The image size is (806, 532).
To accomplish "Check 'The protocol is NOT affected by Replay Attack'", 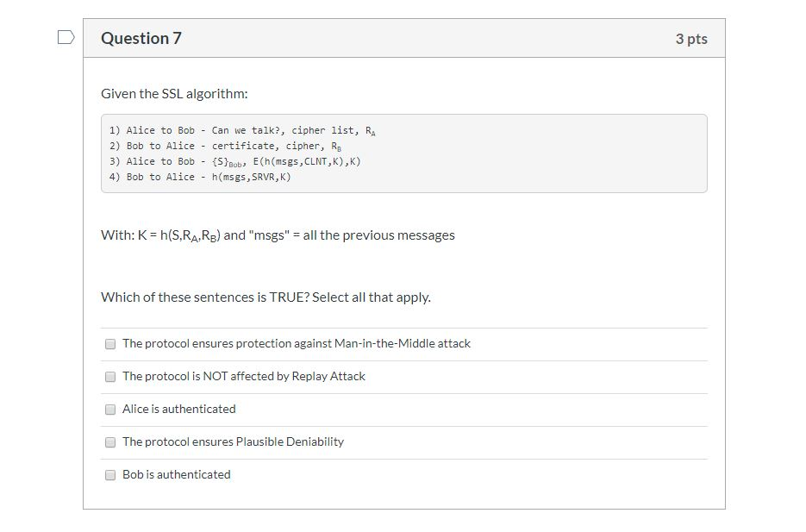I will coord(110,376).
